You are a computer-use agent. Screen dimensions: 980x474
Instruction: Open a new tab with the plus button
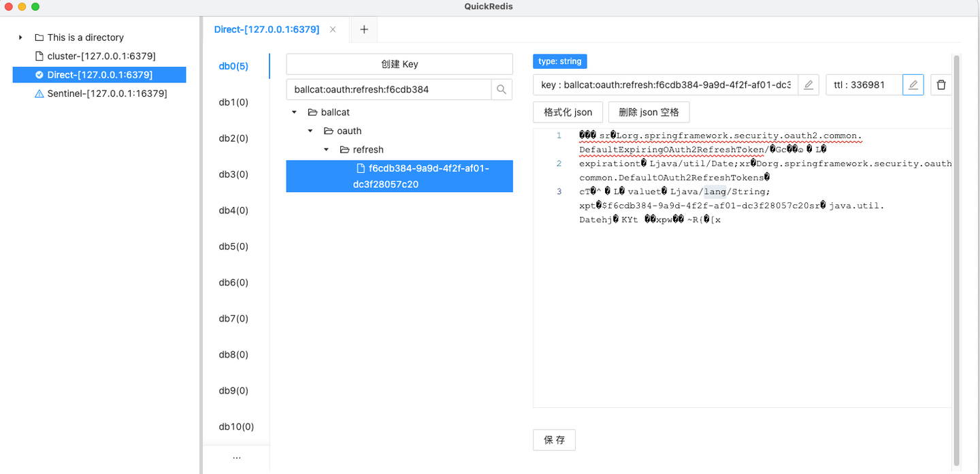click(x=363, y=29)
